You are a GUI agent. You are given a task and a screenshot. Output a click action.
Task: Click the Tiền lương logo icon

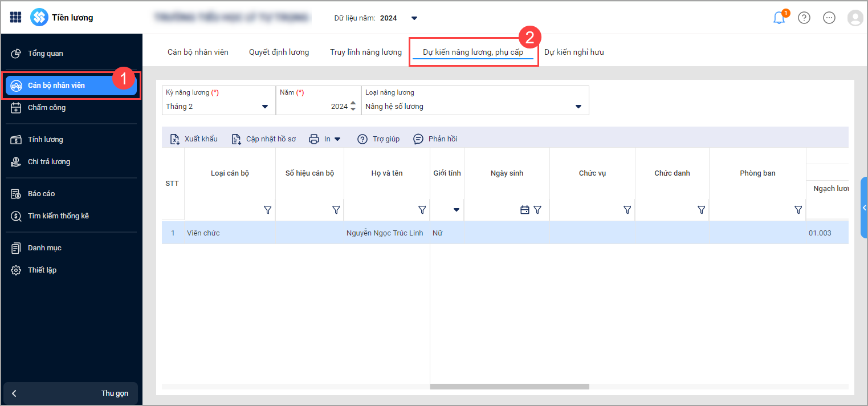click(x=39, y=18)
